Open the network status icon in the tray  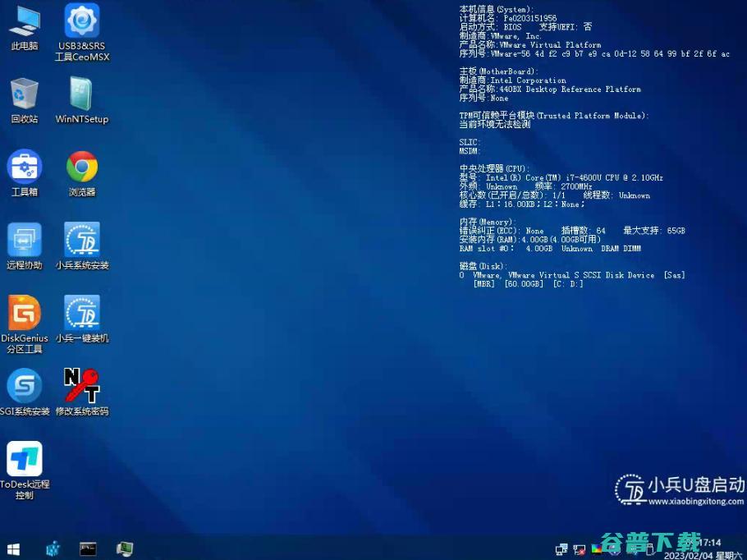(561, 549)
